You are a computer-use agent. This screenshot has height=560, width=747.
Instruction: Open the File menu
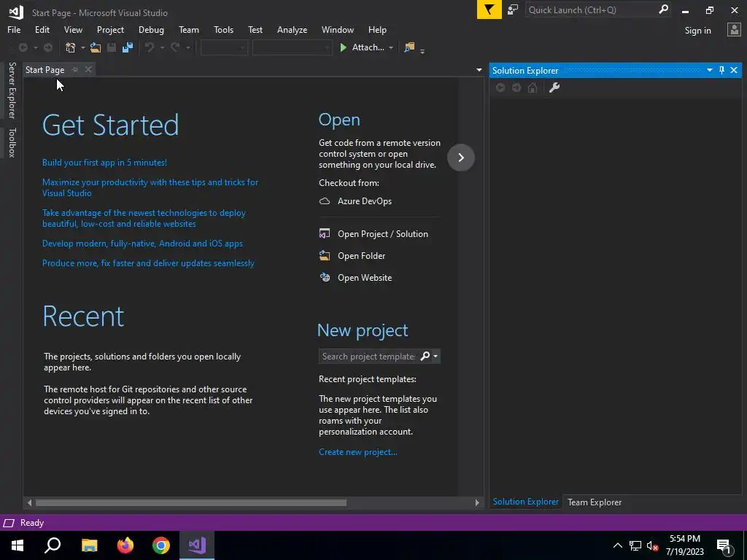pyautogui.click(x=14, y=29)
